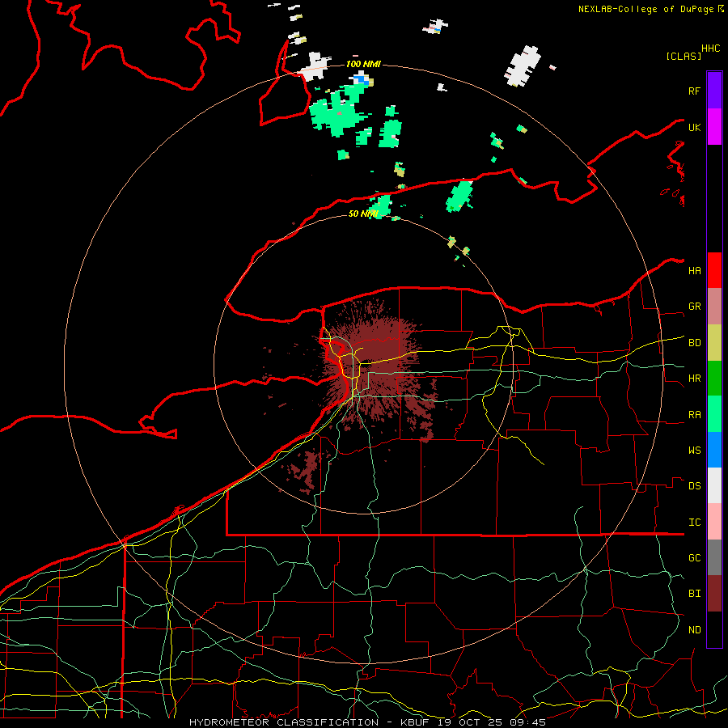Click the 'KBUF' radar site identifier
Viewport: 728px width, 728px height.
tap(415, 722)
